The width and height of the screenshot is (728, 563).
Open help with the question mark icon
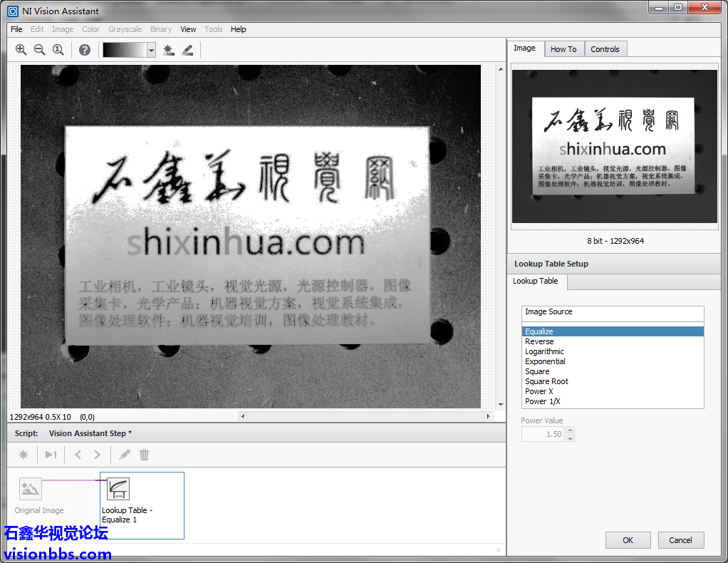click(x=85, y=50)
